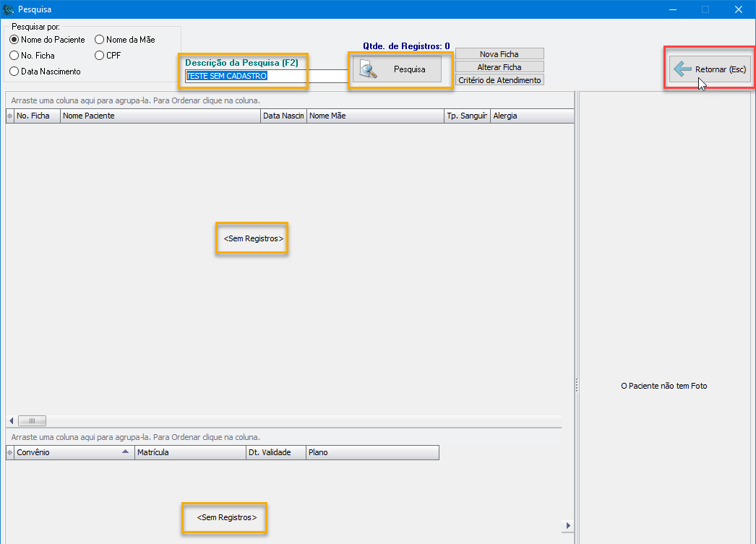Image resolution: width=756 pixels, height=544 pixels.
Task: Click the Pesquisa app icon in title bar
Action: tap(9, 9)
